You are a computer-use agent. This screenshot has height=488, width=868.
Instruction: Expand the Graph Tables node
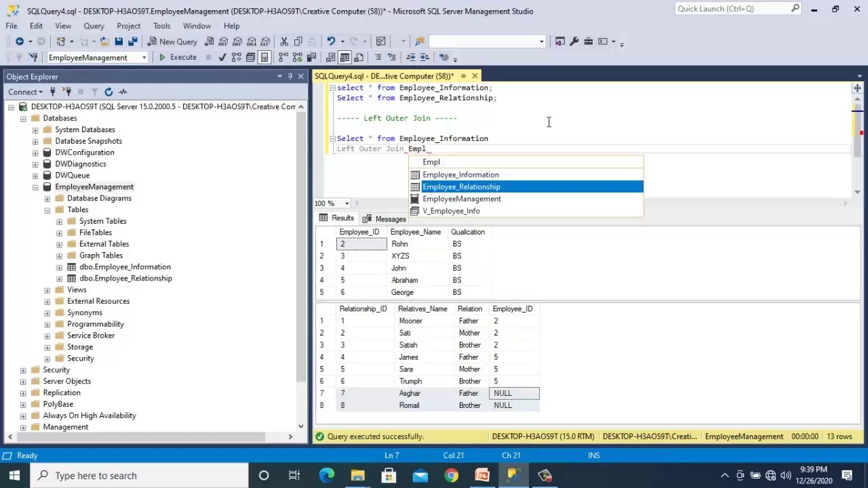[59, 256]
